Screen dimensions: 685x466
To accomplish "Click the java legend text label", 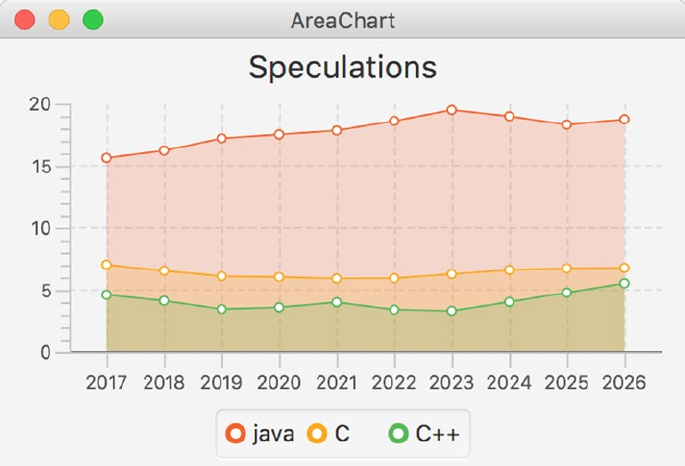I will (x=273, y=433).
